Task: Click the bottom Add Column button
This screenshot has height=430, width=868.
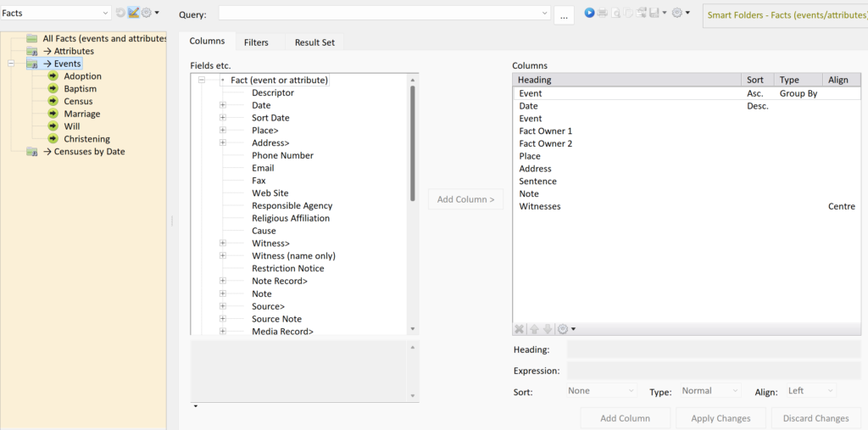Action: [x=625, y=418]
